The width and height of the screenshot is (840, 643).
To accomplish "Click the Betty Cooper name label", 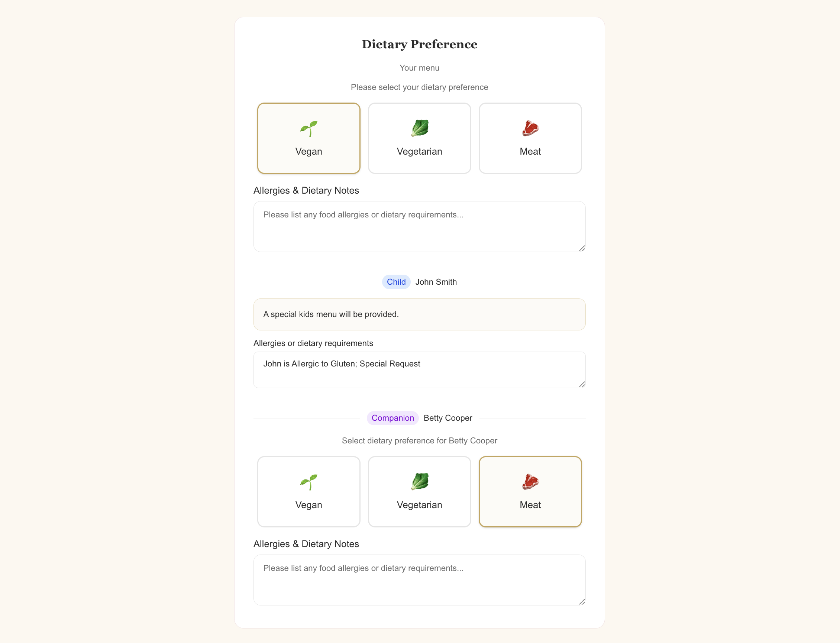I will point(448,418).
